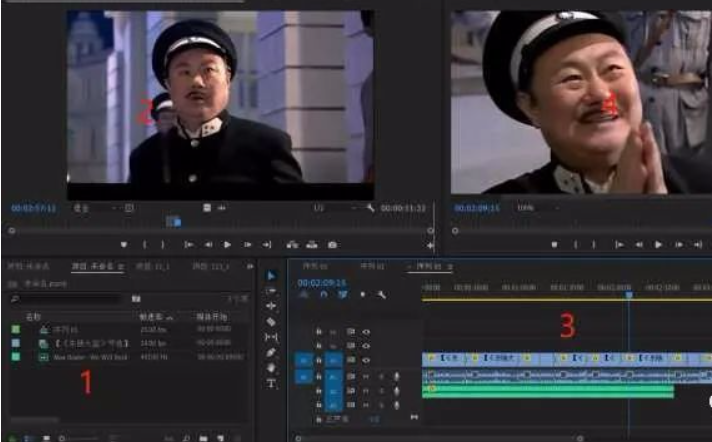Open the active project panel tab menu
712x442 pixels.
pyautogui.click(x=121, y=266)
